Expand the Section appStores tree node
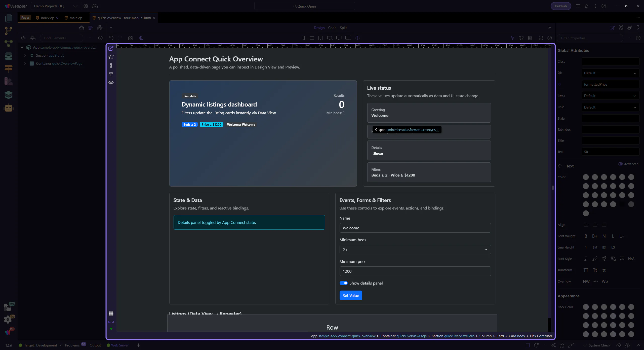The width and height of the screenshot is (644, 350). pyautogui.click(x=25, y=55)
